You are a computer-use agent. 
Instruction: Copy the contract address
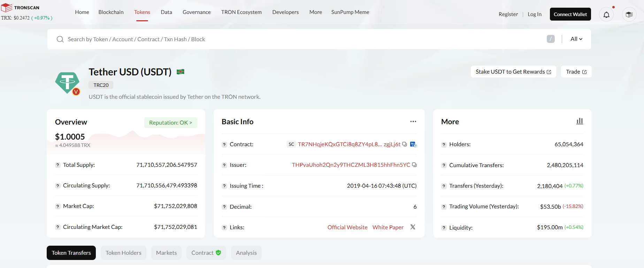(405, 144)
